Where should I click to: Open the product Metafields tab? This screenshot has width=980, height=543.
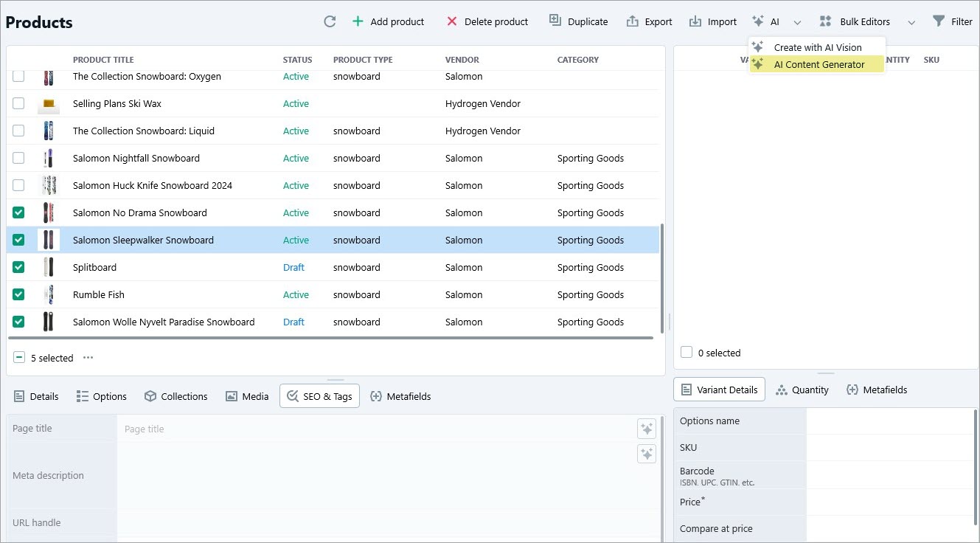point(400,396)
